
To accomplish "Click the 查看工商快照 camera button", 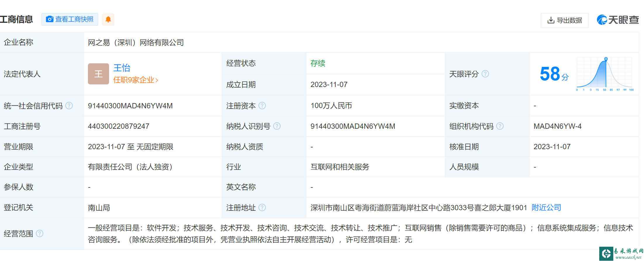I will pyautogui.click(x=70, y=19).
